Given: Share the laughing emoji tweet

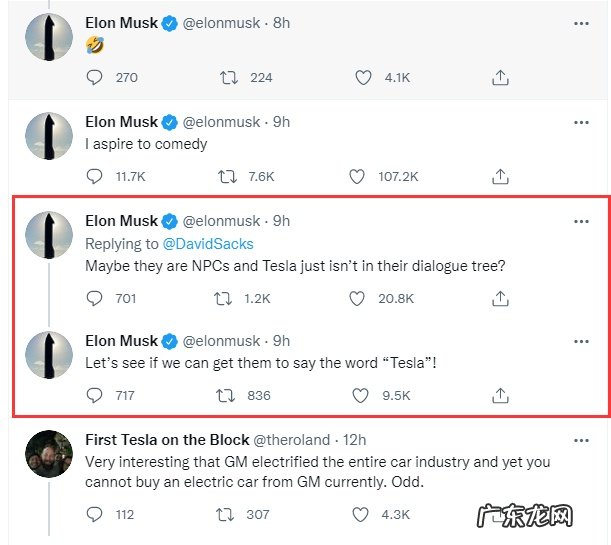Looking at the screenshot, I should click(501, 77).
